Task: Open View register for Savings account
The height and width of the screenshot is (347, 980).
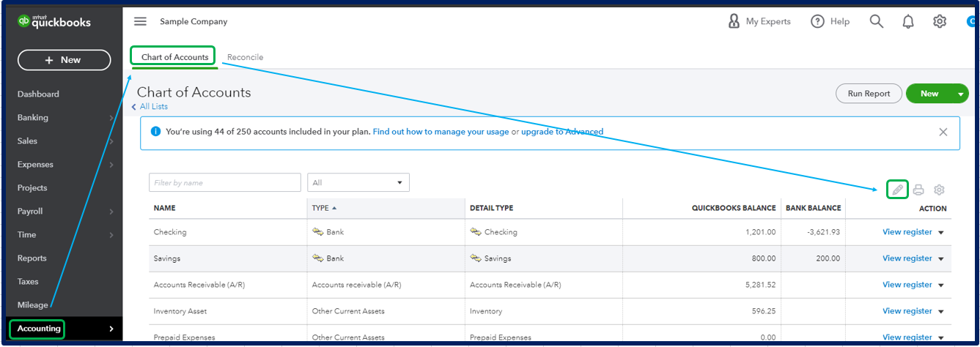Action: [907, 258]
